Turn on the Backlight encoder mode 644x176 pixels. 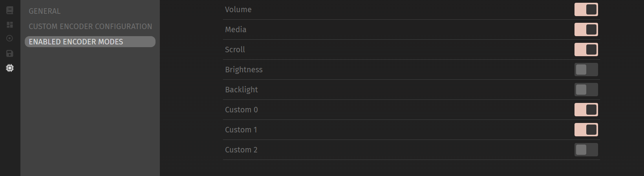coord(586,90)
